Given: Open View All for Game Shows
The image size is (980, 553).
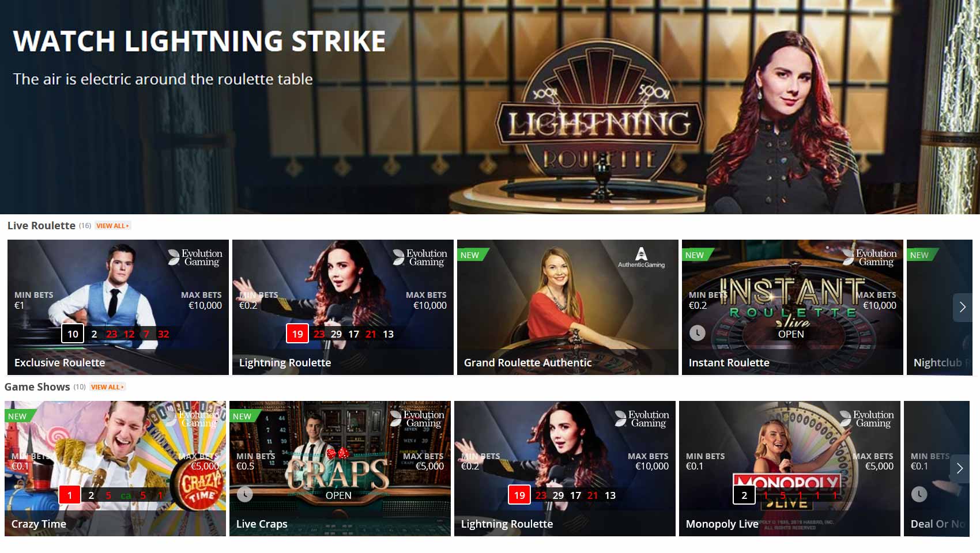Looking at the screenshot, I should (108, 387).
